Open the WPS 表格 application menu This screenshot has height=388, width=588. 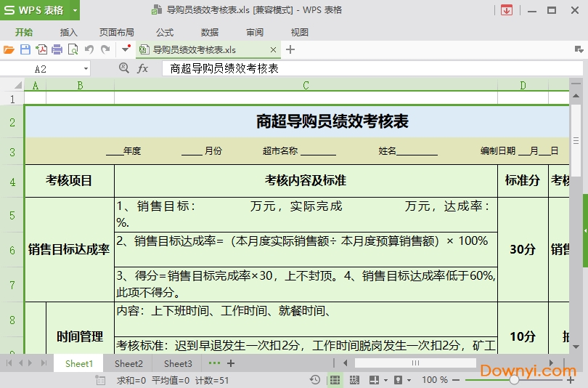coord(36,10)
